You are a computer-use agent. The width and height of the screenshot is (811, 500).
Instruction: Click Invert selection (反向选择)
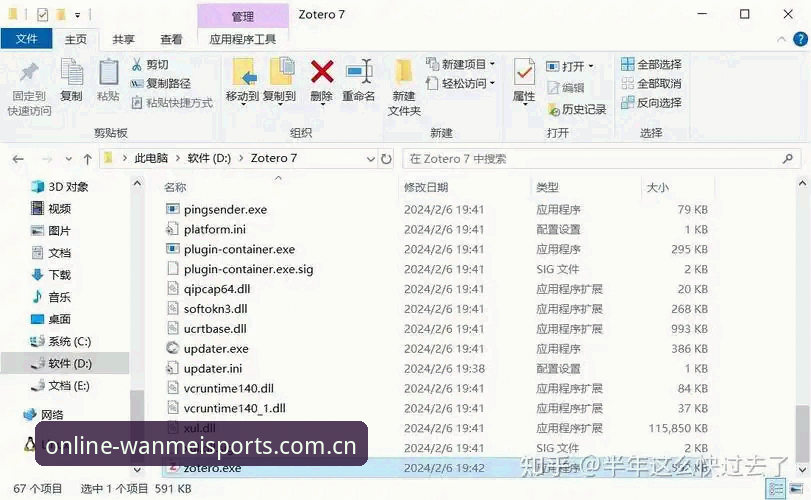(651, 102)
